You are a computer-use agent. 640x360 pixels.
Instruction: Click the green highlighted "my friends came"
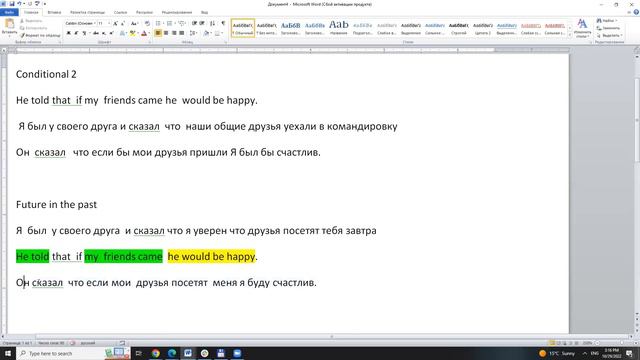click(x=123, y=256)
